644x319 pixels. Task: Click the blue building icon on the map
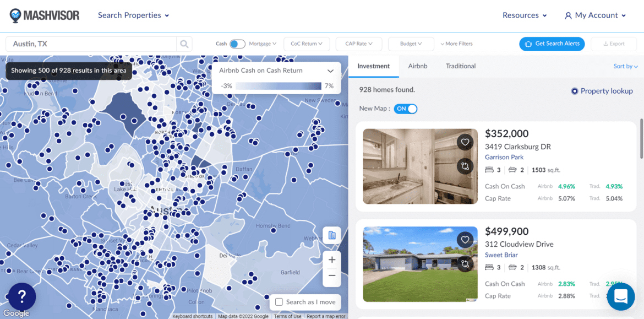[332, 235]
